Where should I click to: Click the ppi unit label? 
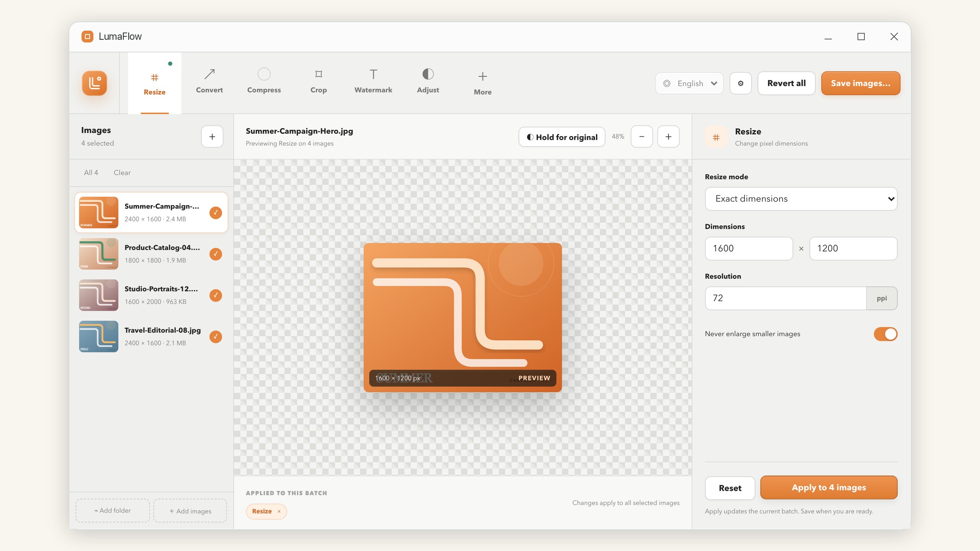[x=882, y=298]
